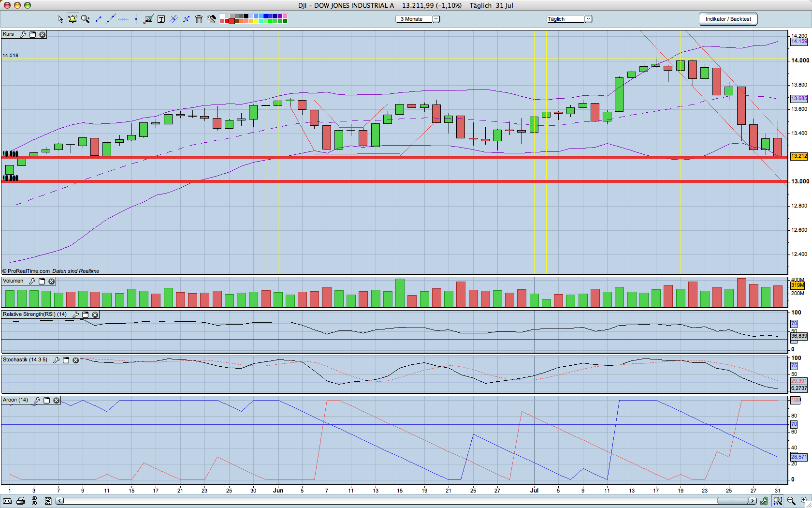Open the list icon with red and green arrows
Image resolution: width=812 pixels, height=508 pixels.
pyautogui.click(x=48, y=501)
